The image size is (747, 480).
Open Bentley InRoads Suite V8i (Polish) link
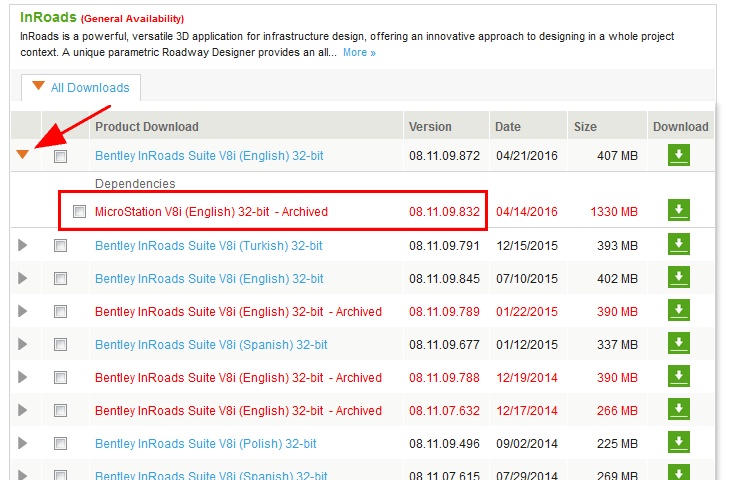[x=206, y=444]
